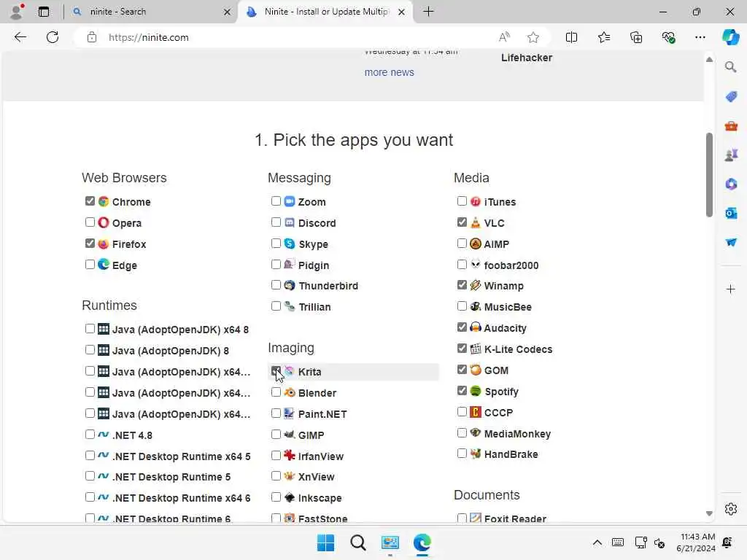Click the foobar2000 label
This screenshot has height=560, width=747.
511,265
